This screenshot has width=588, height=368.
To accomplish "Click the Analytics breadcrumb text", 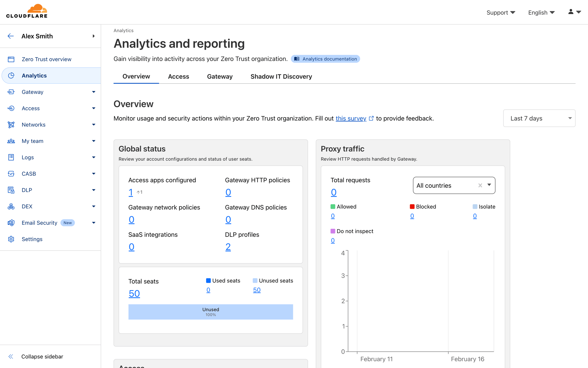I will pyautogui.click(x=123, y=30).
